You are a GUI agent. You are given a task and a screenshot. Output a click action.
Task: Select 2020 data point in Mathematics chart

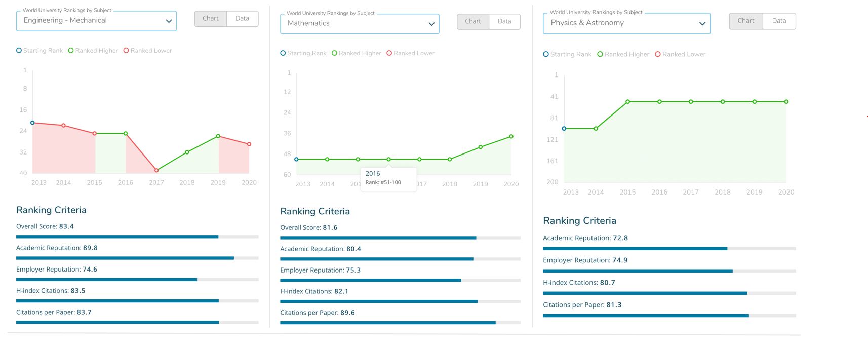[511, 136]
